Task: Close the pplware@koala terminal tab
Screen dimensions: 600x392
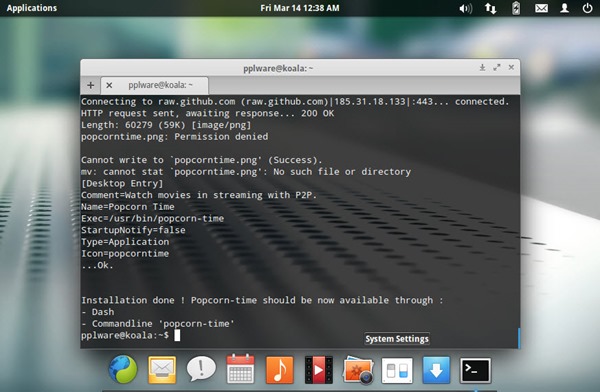Action: (109, 85)
